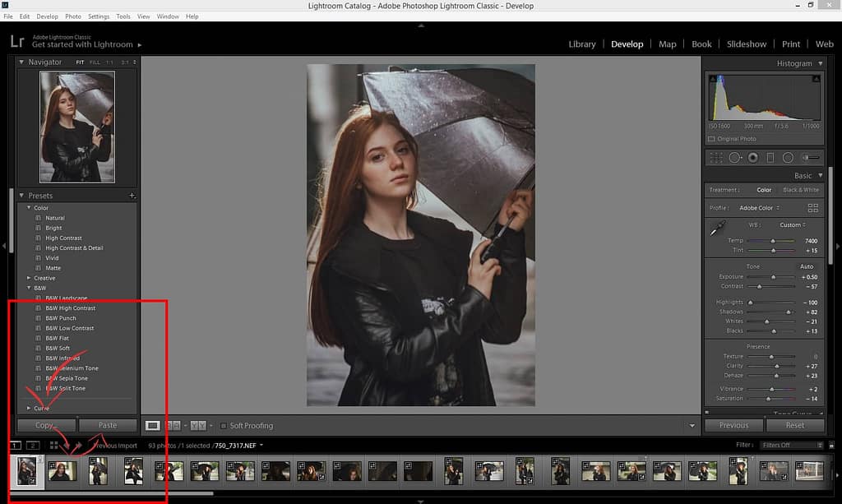Check the Original Photo box
842x504 pixels.
[x=711, y=139]
